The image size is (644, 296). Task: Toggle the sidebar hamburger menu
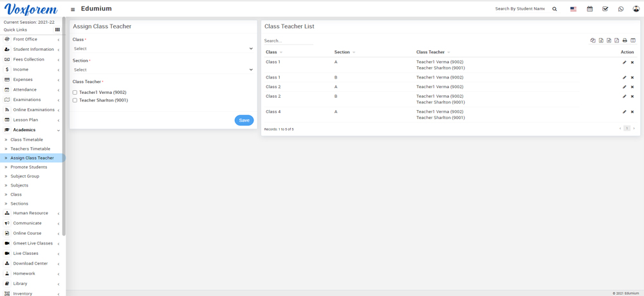(73, 10)
